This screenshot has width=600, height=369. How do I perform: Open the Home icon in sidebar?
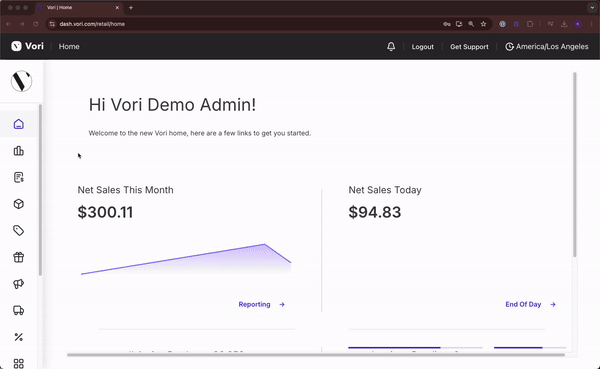[x=18, y=124]
